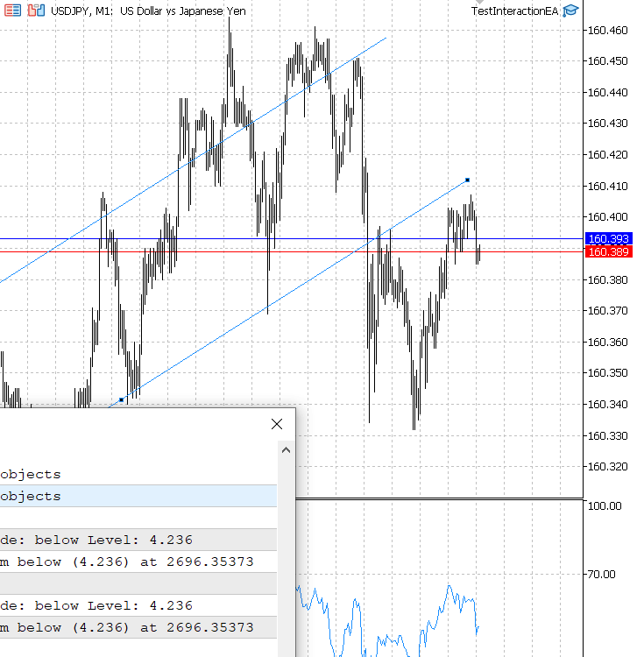Click the 160.370 price scale value

(x=607, y=311)
